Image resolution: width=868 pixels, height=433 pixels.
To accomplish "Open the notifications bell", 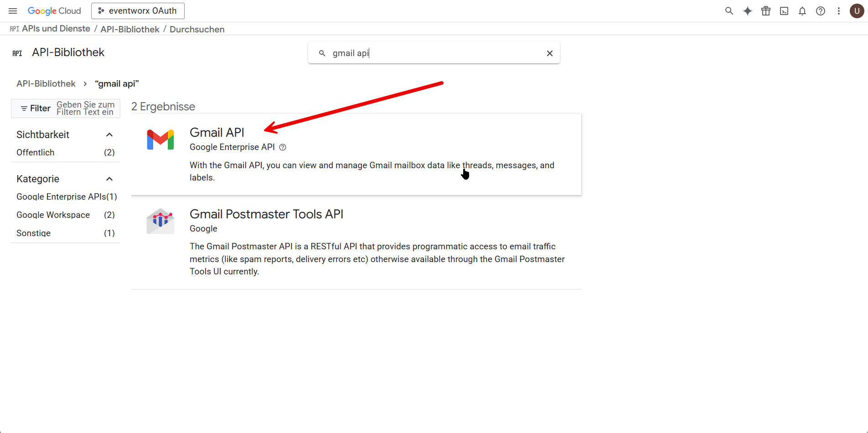I will point(802,11).
